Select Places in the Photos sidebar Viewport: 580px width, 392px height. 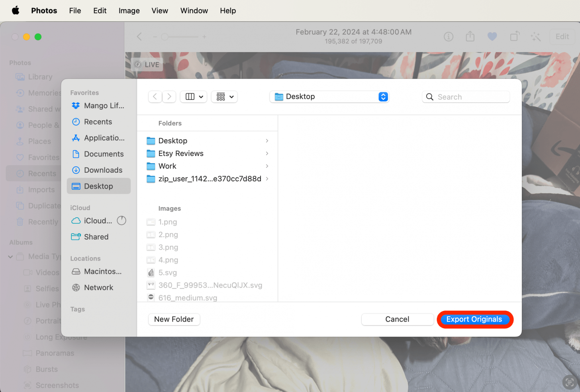(34, 141)
